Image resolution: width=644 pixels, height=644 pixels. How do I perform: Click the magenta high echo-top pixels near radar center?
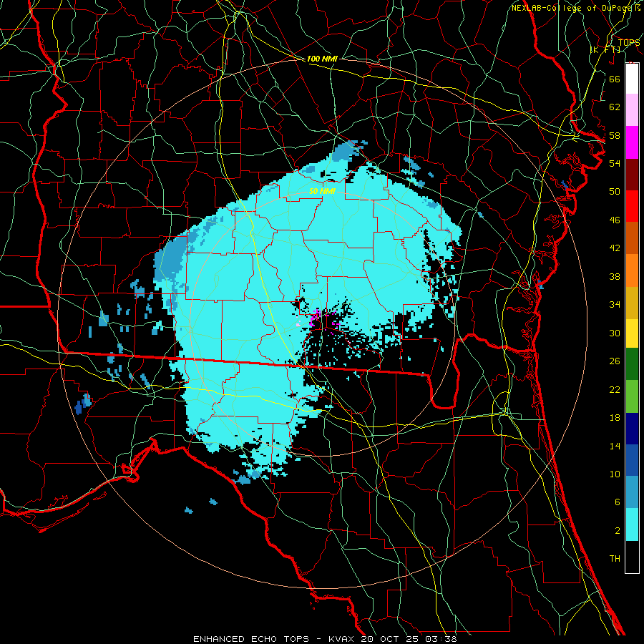[x=316, y=317]
